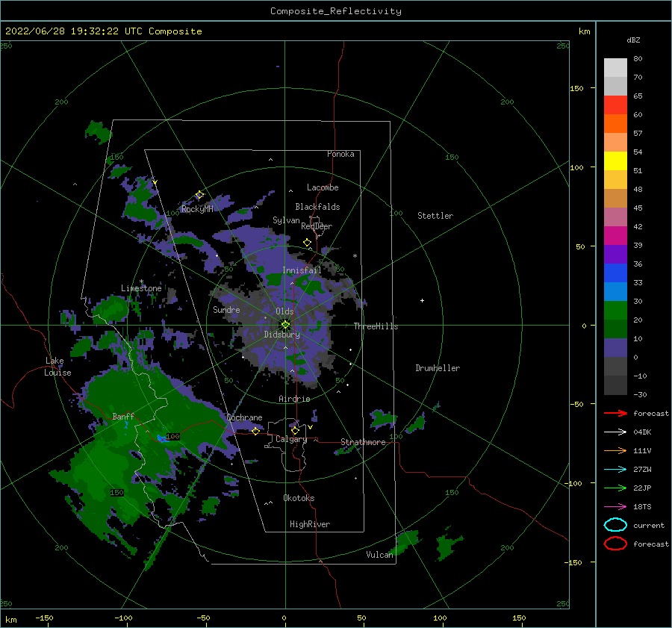Click the Limestone label
This screenshot has height=628, width=672.
click(x=141, y=288)
